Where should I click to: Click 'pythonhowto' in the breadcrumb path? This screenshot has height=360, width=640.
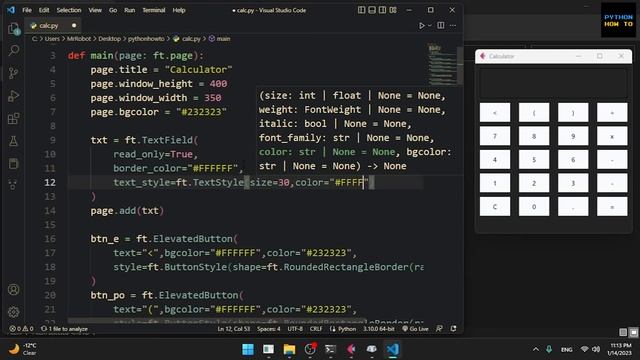coord(146,39)
